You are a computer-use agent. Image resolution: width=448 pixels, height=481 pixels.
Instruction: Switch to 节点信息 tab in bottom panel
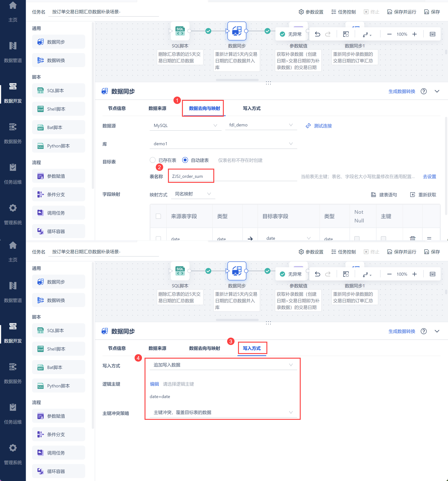pyautogui.click(x=117, y=348)
